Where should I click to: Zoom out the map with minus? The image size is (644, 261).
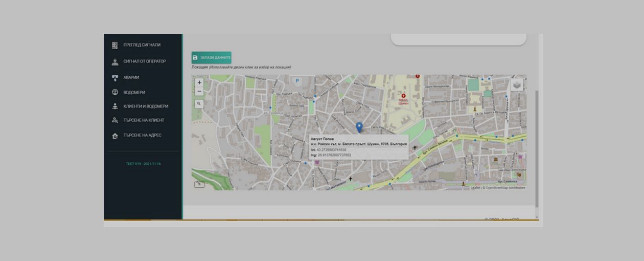[x=199, y=91]
